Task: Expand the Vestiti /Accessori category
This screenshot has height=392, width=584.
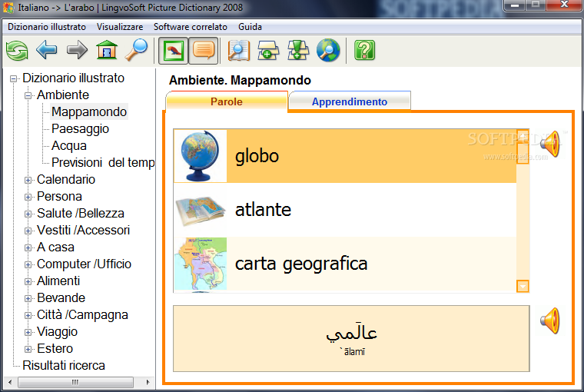Action: coord(28,231)
